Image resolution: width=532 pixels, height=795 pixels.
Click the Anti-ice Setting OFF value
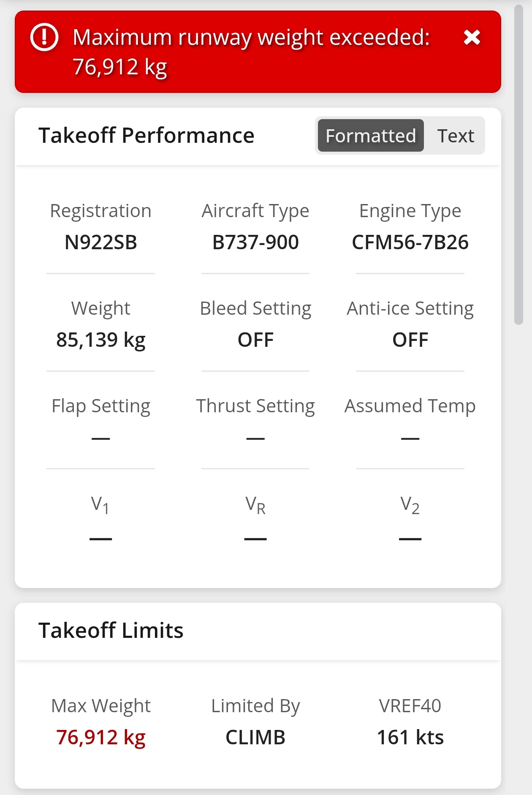(410, 340)
